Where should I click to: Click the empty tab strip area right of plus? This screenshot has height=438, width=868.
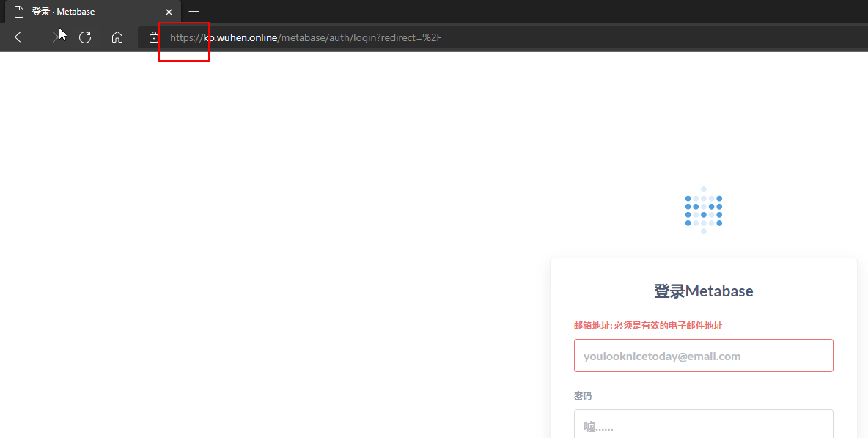[513, 12]
